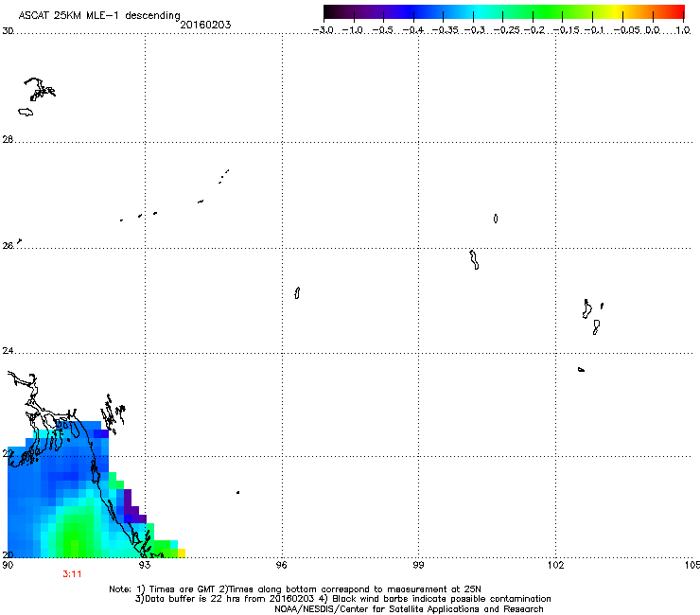Click the latitude label 28
The width and height of the screenshot is (700, 615).
coord(8,139)
